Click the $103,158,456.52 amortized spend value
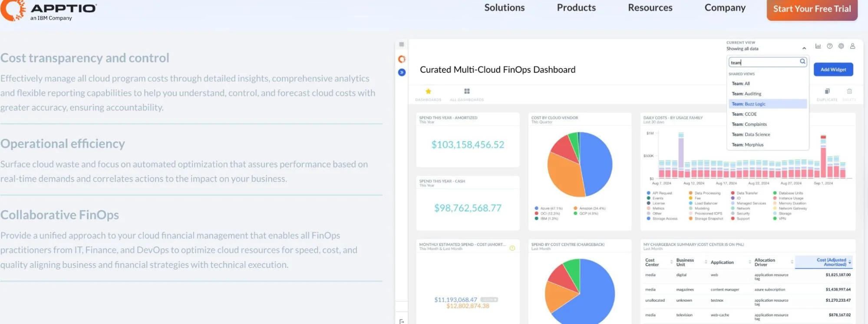Image resolution: width=868 pixels, height=324 pixels. point(468,145)
